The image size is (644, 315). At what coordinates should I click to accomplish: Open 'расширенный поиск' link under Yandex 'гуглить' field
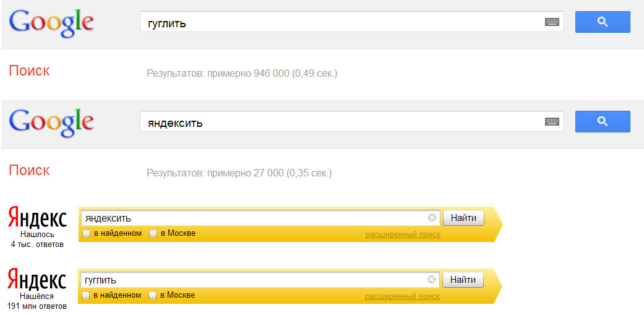coord(402,296)
